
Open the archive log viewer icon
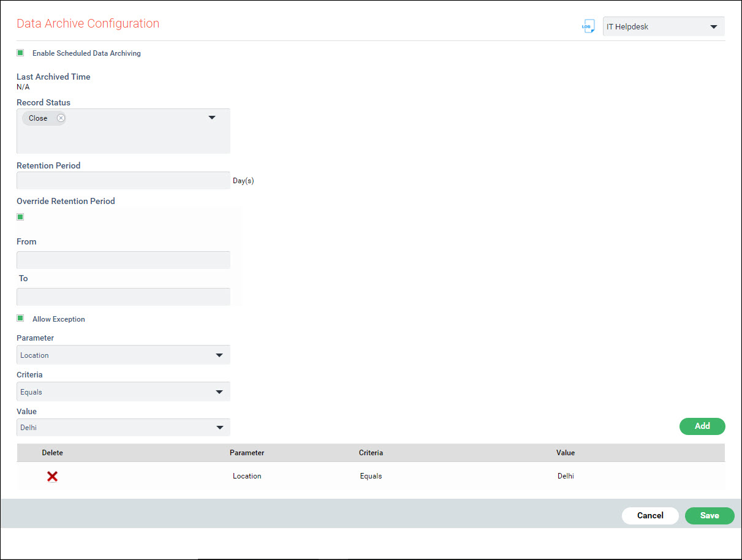588,26
